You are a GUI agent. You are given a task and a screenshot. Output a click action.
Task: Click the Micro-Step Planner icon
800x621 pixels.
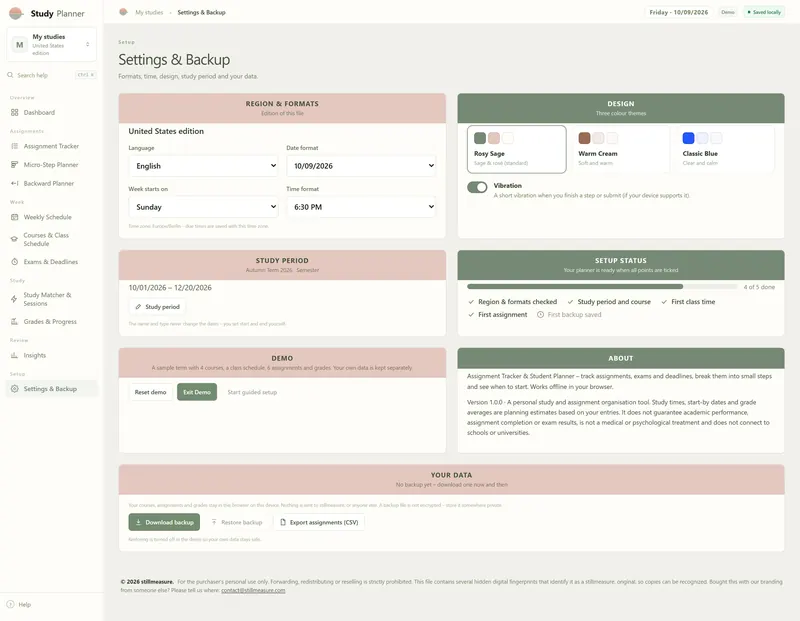pos(14,165)
